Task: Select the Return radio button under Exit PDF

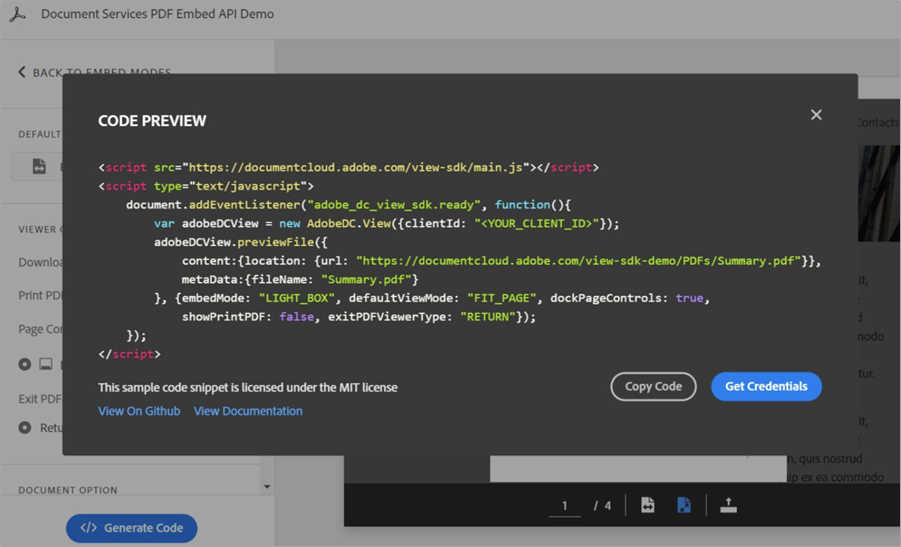Action: 25,427
